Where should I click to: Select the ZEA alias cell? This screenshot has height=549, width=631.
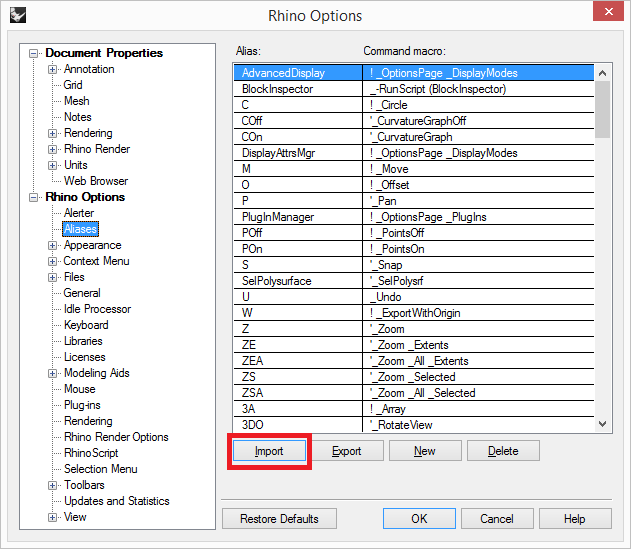(298, 361)
